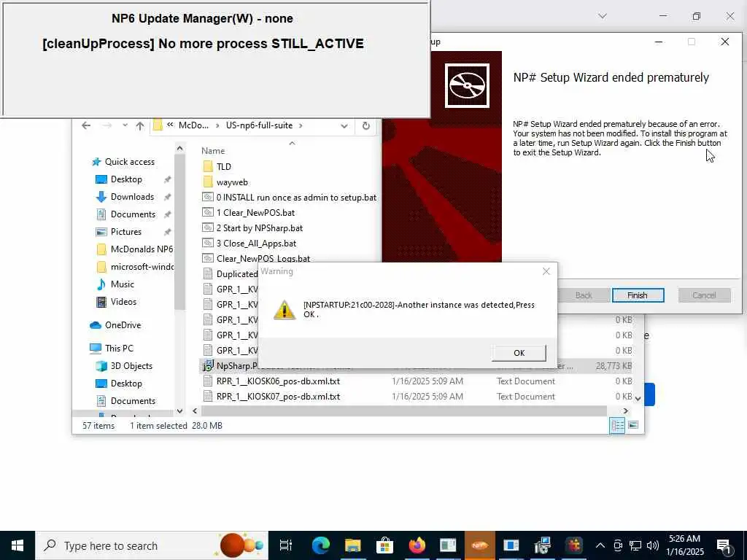
Task: Click Finish in NP# Setup Wizard
Action: 638,295
